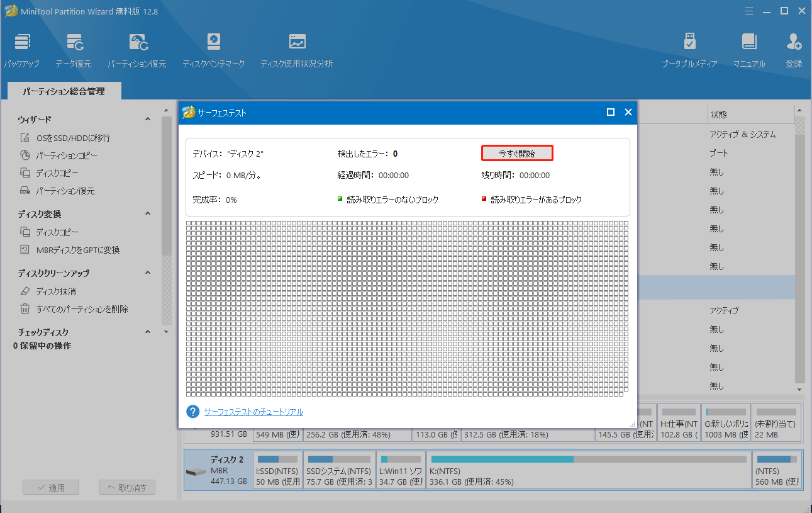This screenshot has height=513, width=812.
Task: Open パーティション復元 in the top toolbar
Action: click(136, 50)
